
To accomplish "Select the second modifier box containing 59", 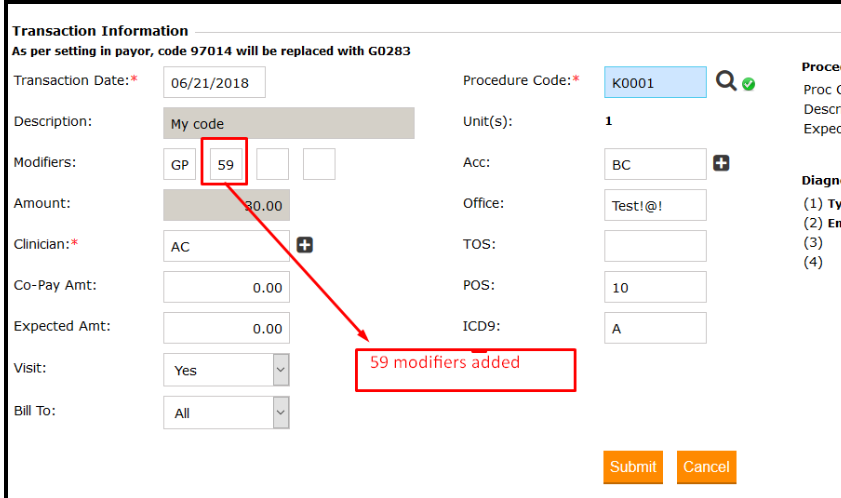I will (x=225, y=164).
